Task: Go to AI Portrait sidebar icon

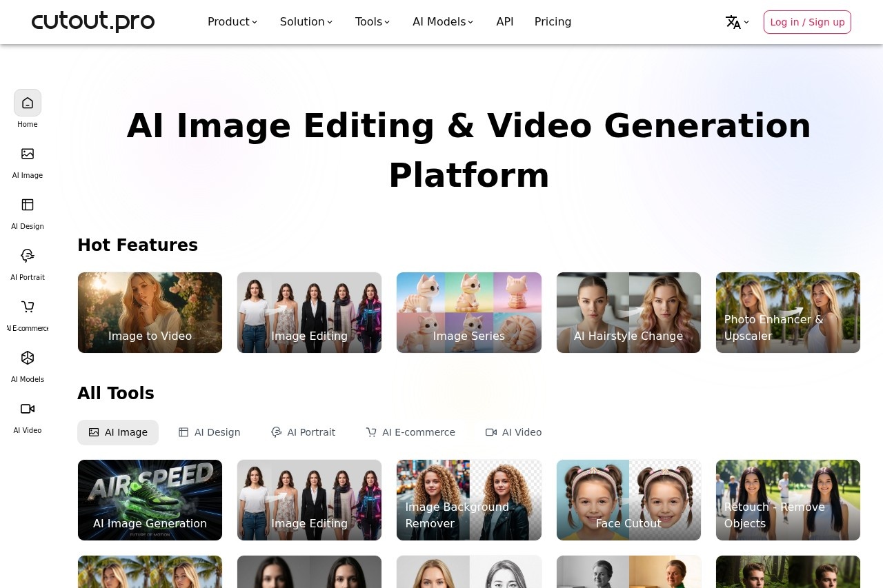Action: pos(28,256)
